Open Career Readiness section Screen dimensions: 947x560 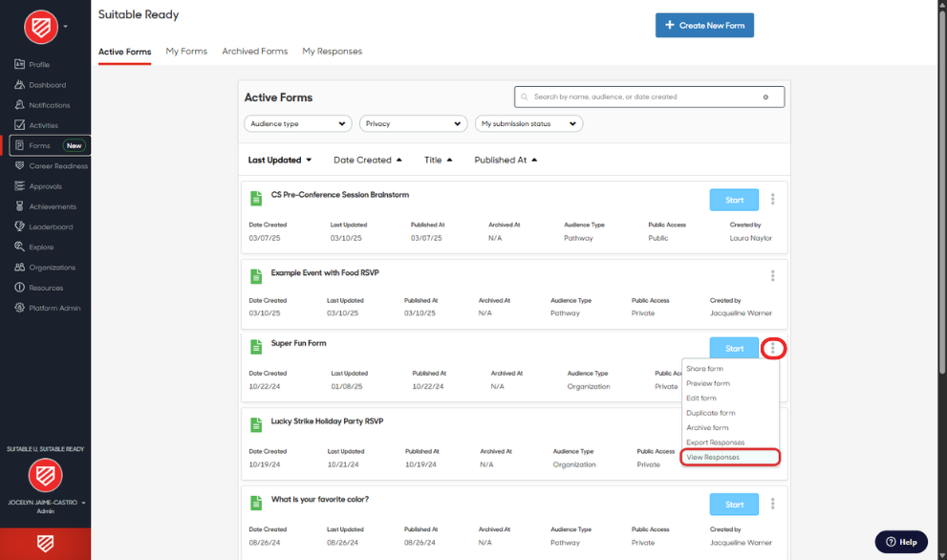coord(51,166)
